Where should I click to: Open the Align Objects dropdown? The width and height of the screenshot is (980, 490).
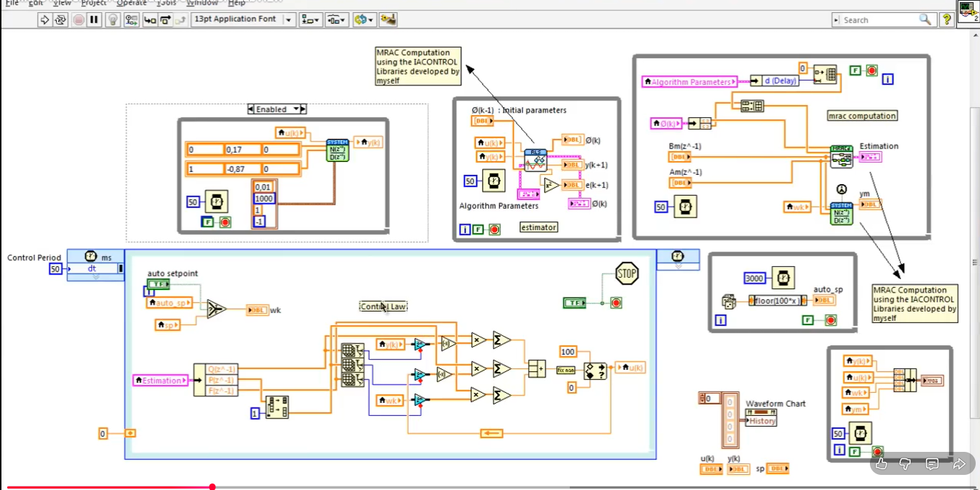click(311, 19)
